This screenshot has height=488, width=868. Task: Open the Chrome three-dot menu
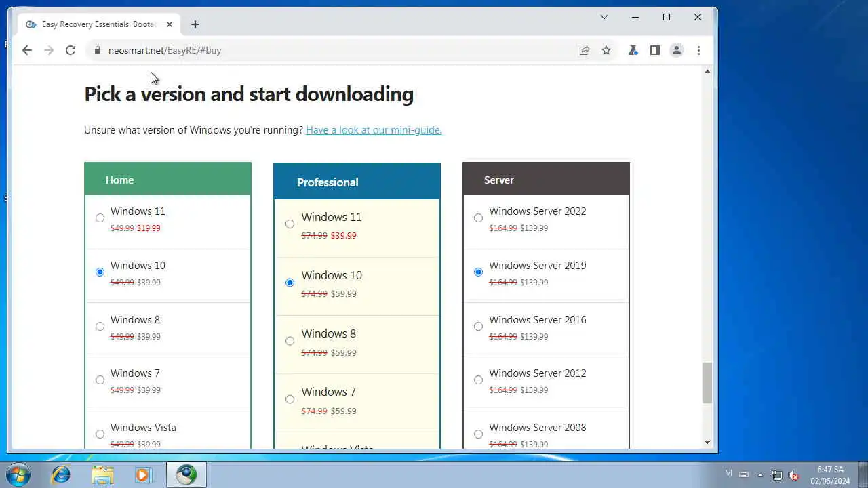click(x=698, y=50)
